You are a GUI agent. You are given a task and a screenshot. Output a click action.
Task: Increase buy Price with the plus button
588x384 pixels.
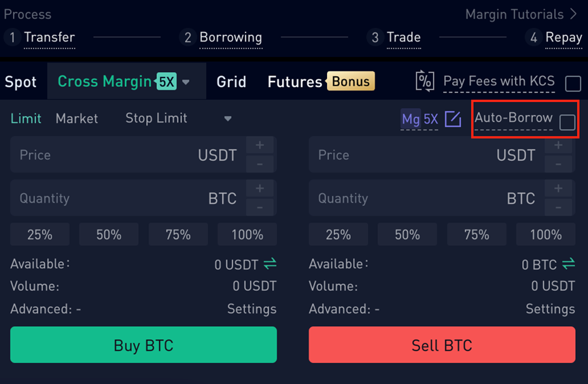coord(260,145)
